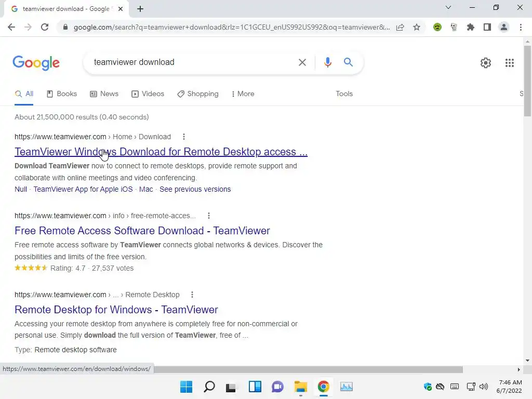Toggle the Chrome side panel icon
Viewport: 532px width, 399px height.
point(487,27)
